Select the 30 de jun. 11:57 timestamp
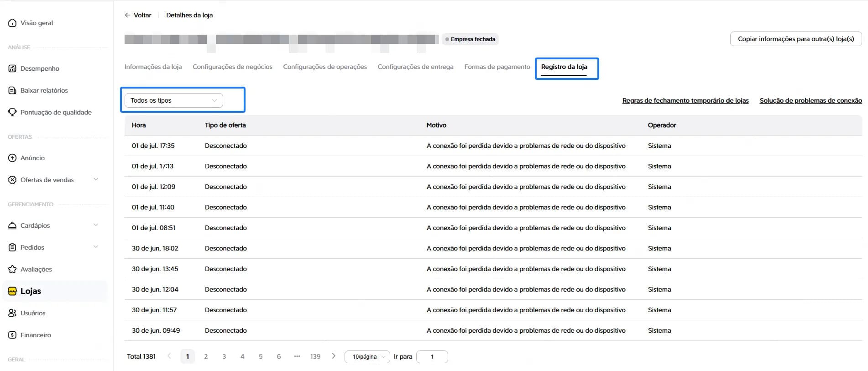868x371 pixels. point(154,310)
